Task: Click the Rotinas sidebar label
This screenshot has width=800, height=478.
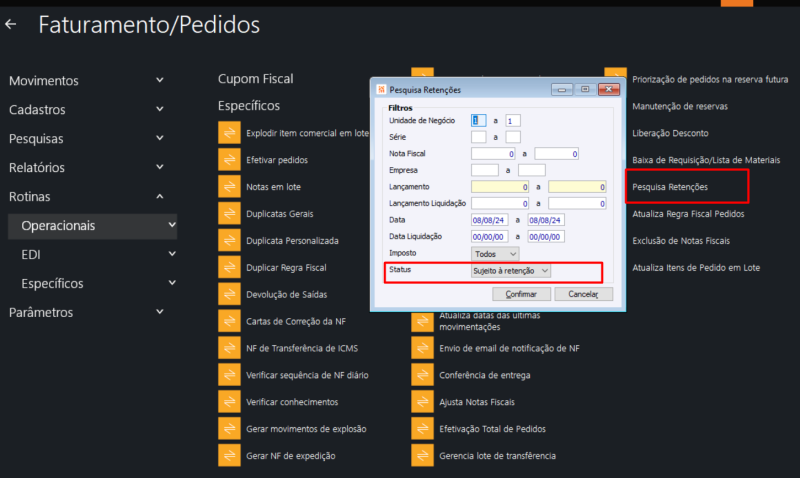Action: coord(30,196)
